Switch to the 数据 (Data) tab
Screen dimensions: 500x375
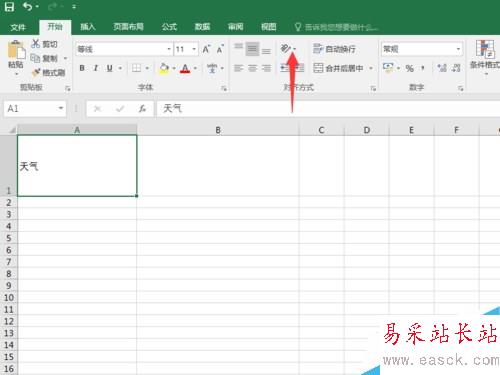[202, 27]
